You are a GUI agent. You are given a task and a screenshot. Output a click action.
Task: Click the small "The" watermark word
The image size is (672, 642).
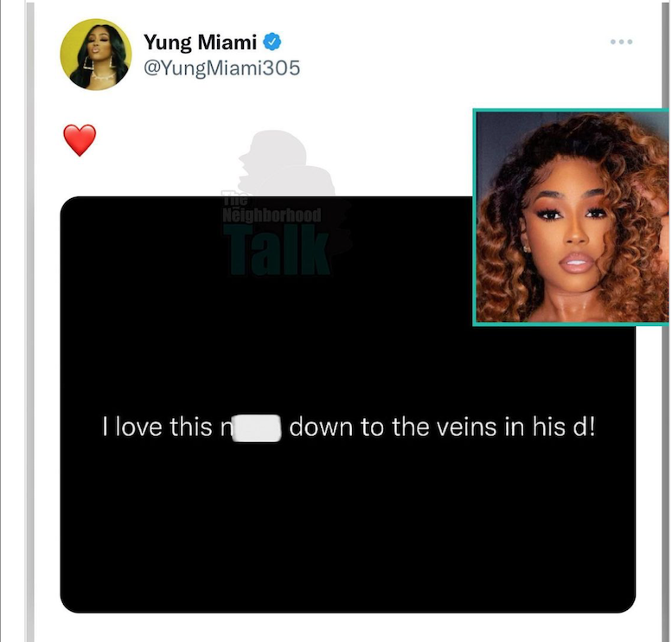point(235,199)
